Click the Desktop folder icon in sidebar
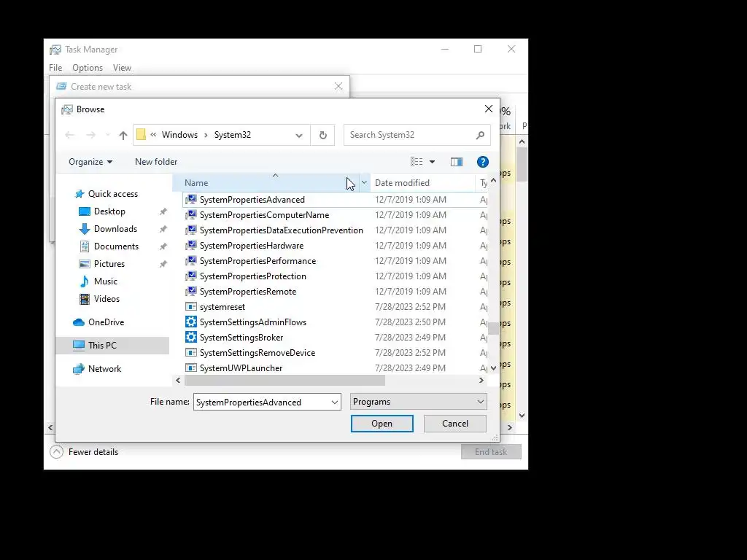 point(85,211)
